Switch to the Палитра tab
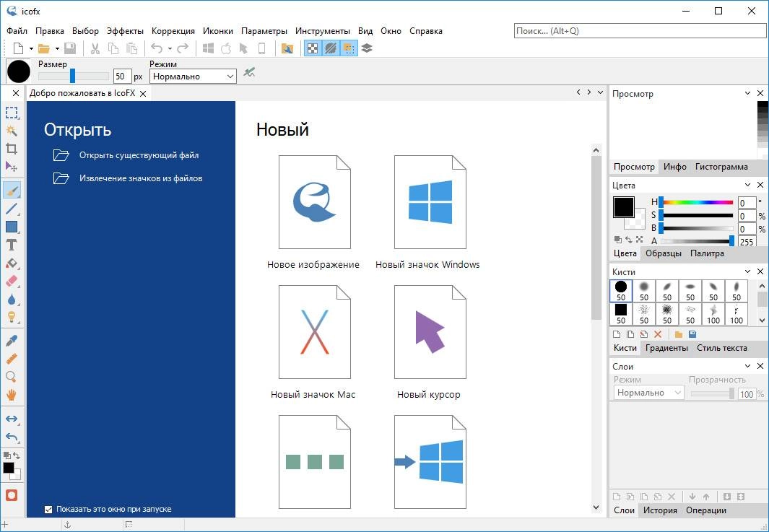 707,253
